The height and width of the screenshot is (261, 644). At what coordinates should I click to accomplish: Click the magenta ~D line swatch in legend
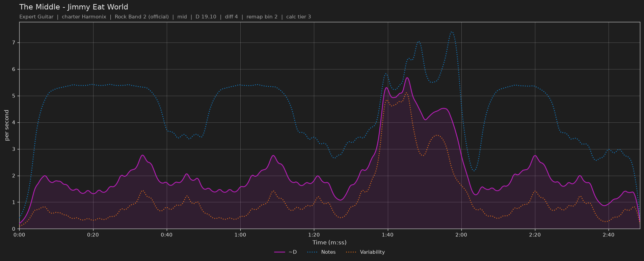coord(280,252)
